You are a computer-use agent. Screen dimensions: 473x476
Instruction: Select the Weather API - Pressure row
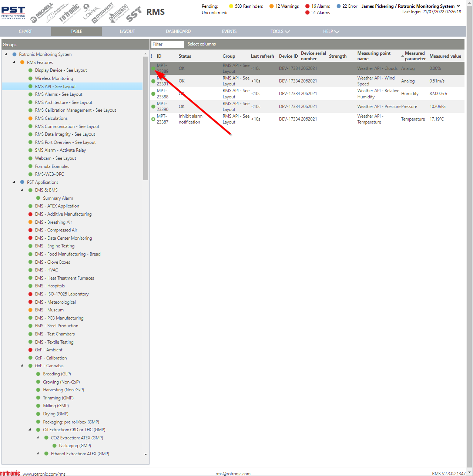(x=308, y=107)
